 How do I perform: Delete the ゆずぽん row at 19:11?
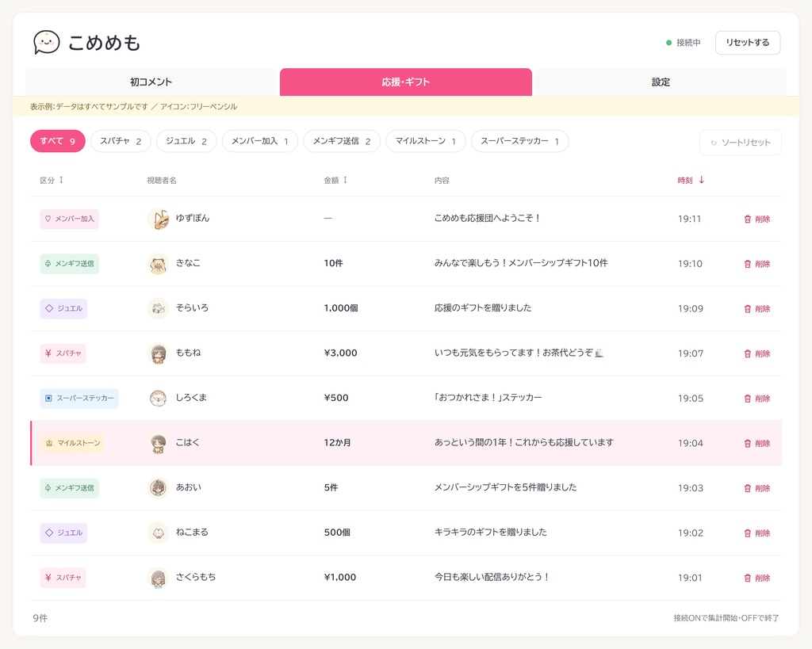pyautogui.click(x=757, y=219)
